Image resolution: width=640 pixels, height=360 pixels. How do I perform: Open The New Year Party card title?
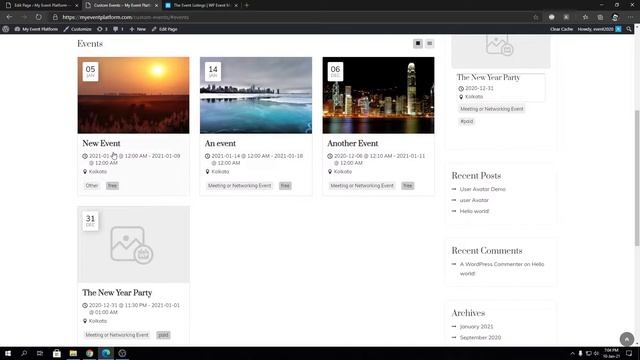tap(117, 293)
